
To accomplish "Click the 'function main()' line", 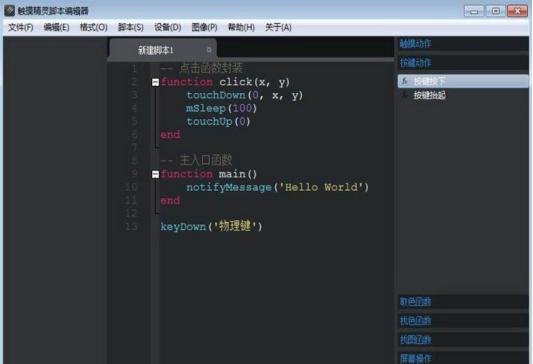I will tap(209, 174).
